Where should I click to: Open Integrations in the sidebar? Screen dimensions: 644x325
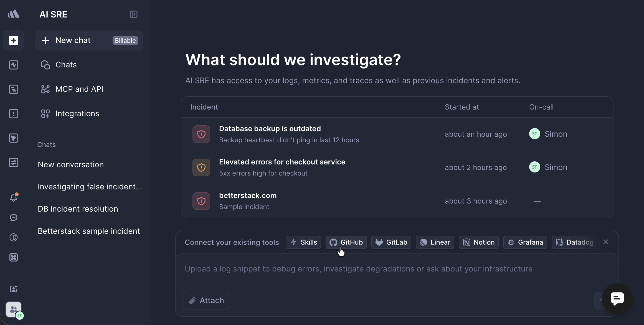[x=89, y=114]
